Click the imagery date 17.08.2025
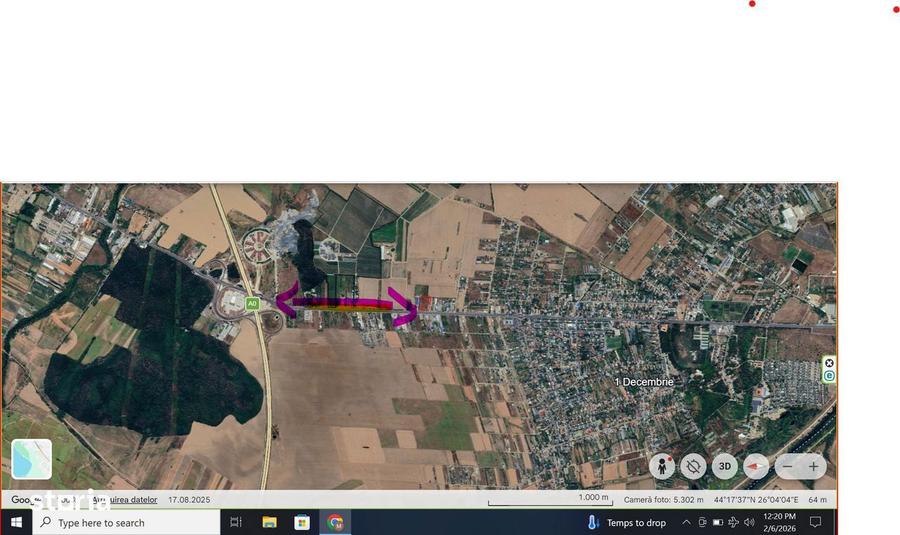This screenshot has width=900, height=535. (189, 499)
